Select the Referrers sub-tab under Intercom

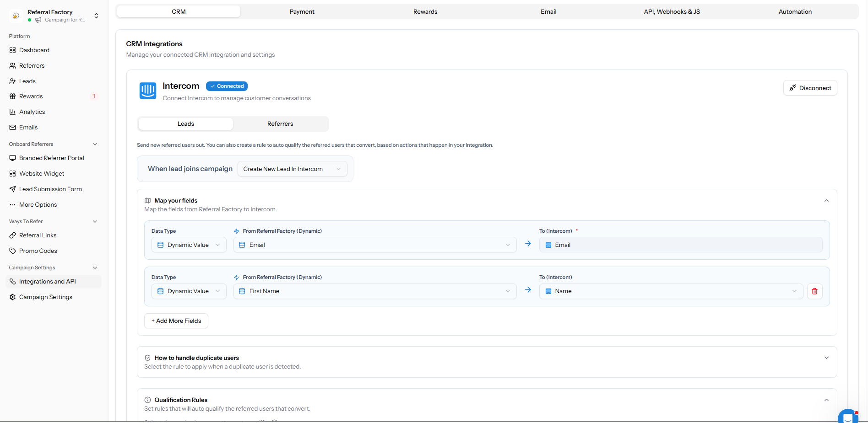pyautogui.click(x=280, y=124)
